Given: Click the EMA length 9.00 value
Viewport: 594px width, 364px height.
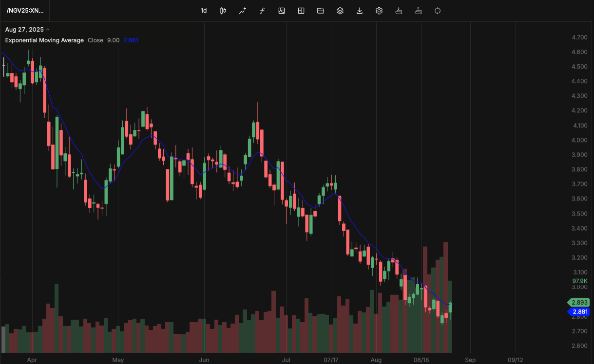Looking at the screenshot, I should (113, 40).
